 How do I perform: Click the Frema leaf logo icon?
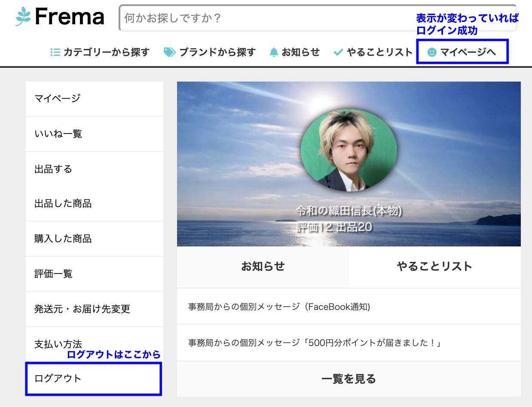pyautogui.click(x=23, y=16)
